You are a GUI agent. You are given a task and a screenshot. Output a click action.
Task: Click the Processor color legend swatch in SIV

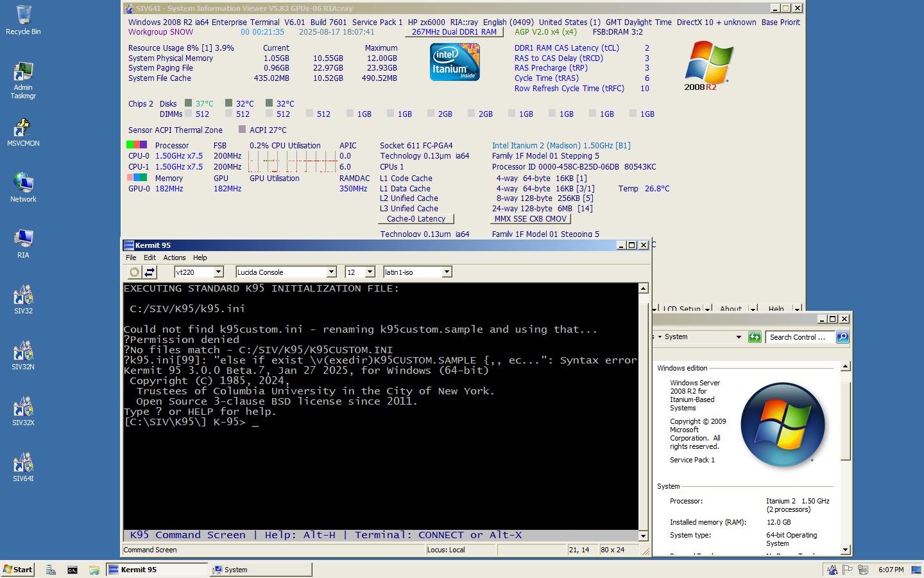pos(137,145)
